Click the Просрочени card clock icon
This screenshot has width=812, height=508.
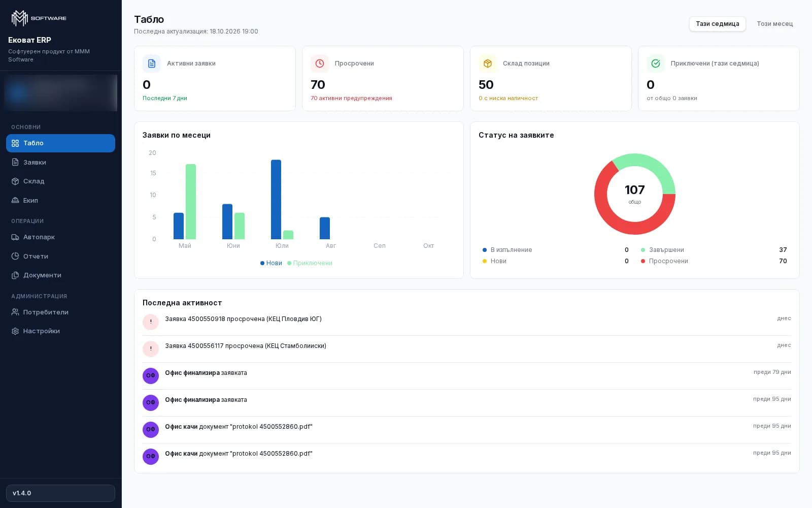(320, 63)
